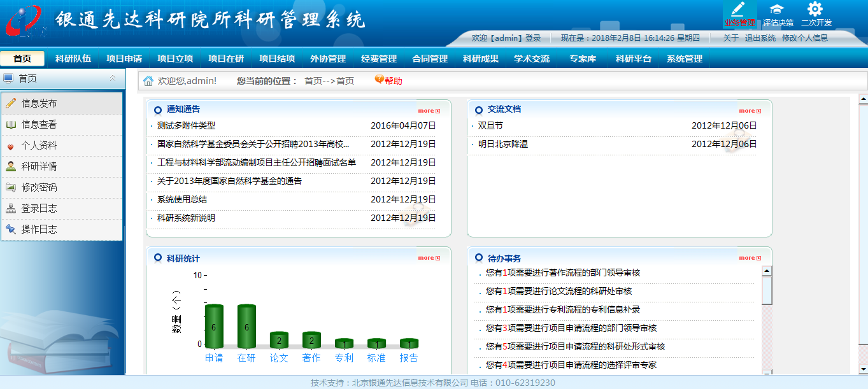The image size is (868, 389).
Task: Click the 待办事务 list scrollbar thumb
Action: coord(767,291)
